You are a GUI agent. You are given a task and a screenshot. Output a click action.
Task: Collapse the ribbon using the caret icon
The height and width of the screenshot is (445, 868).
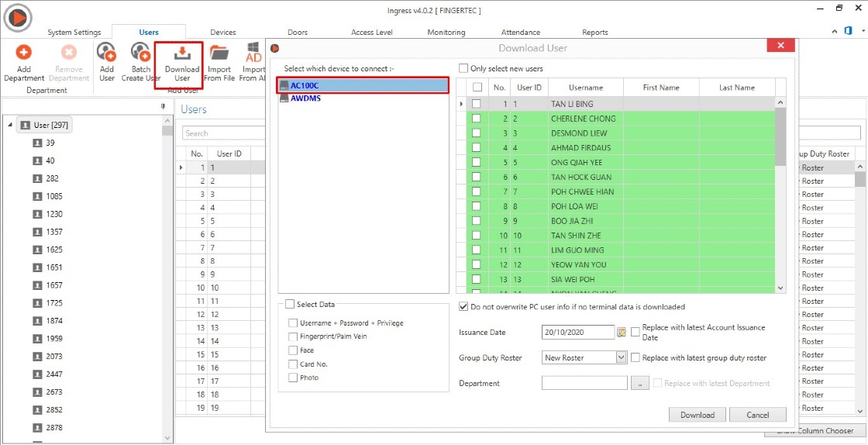pos(835,32)
